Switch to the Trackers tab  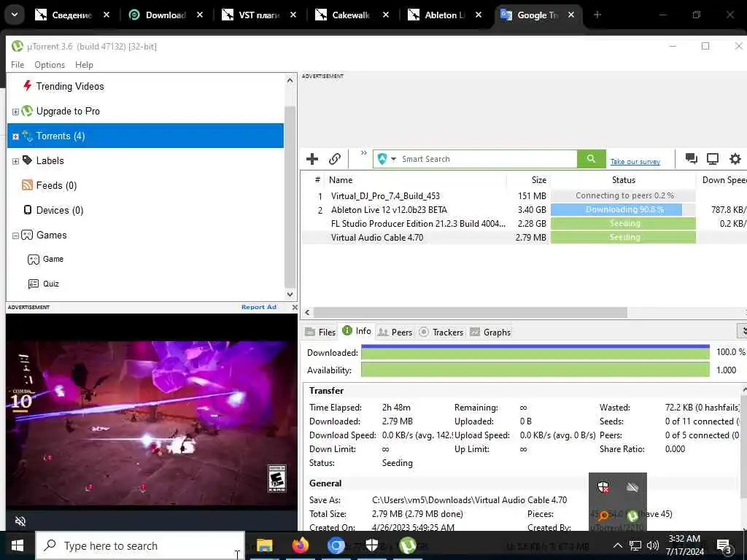click(x=441, y=332)
